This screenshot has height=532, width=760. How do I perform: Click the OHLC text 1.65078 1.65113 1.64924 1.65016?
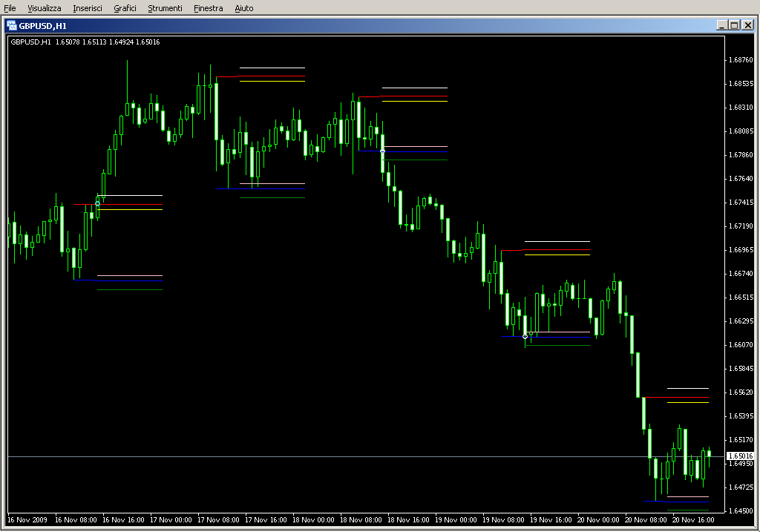tap(108, 42)
